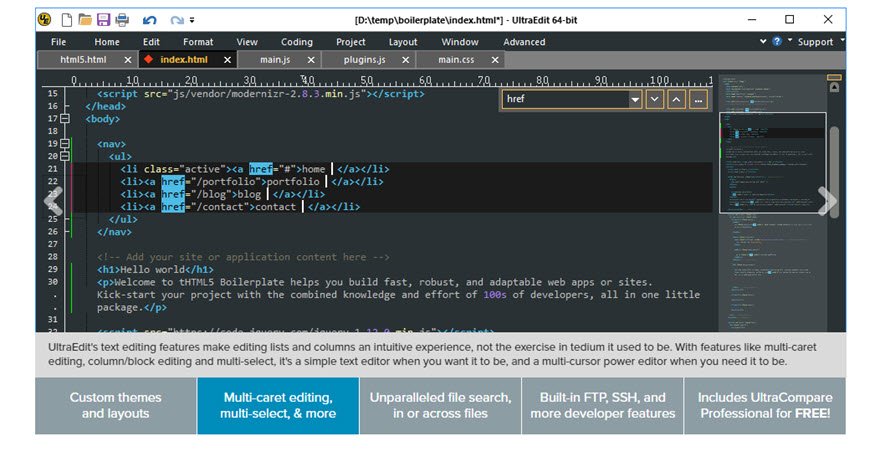Select Custom themes and layouts button
880x457 pixels.
coord(114,405)
